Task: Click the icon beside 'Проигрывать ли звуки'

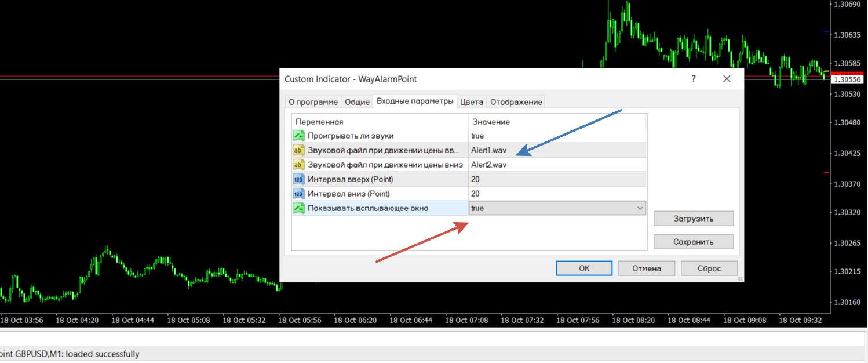Action: click(299, 136)
